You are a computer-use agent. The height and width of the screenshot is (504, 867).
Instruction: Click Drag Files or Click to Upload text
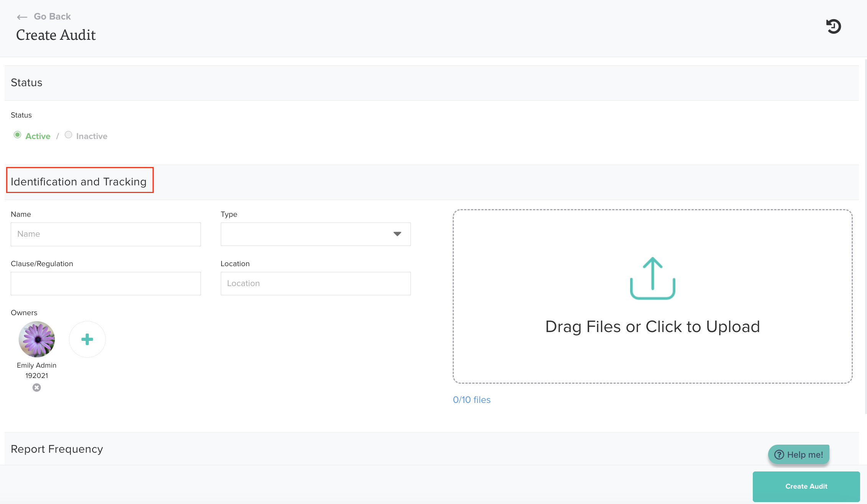(652, 327)
